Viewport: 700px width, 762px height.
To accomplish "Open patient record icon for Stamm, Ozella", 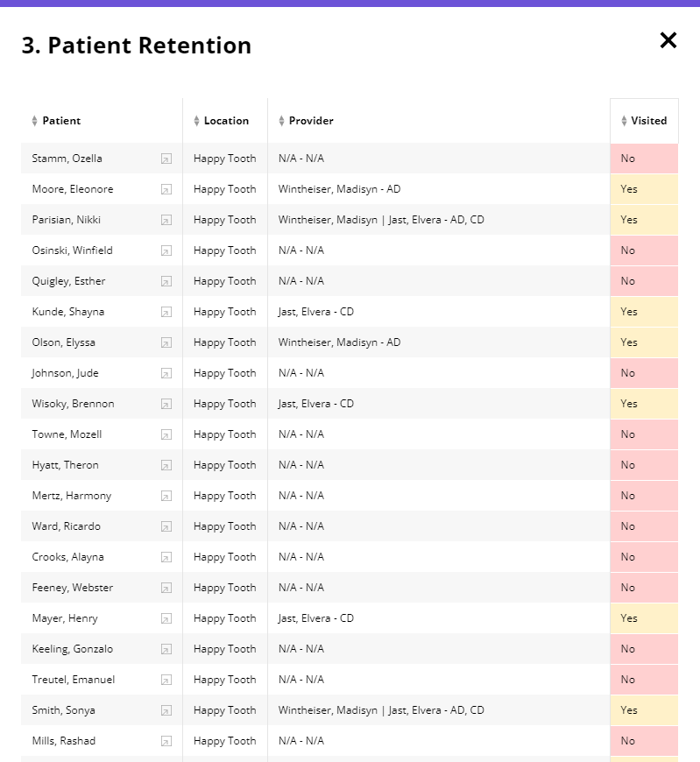I will [166, 159].
